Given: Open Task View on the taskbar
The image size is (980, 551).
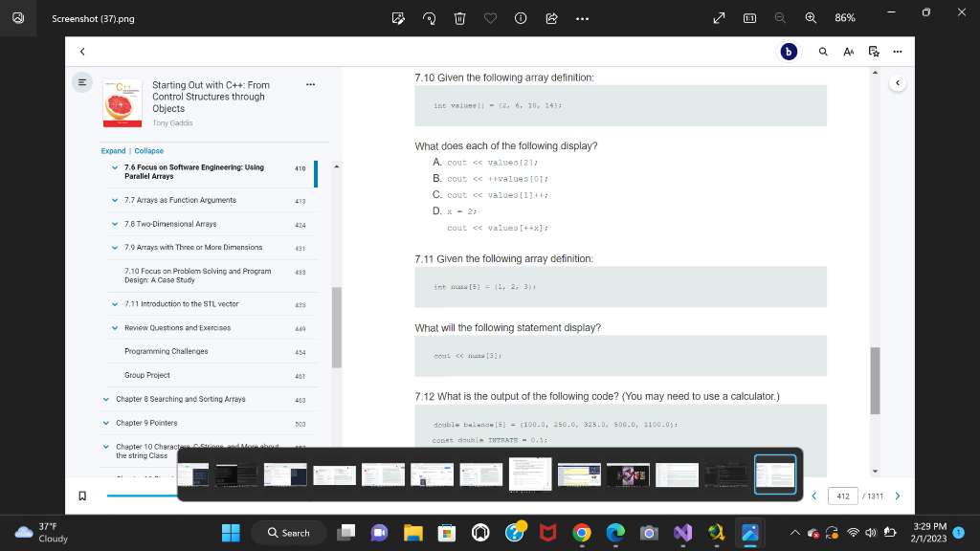Looking at the screenshot, I should [345, 533].
